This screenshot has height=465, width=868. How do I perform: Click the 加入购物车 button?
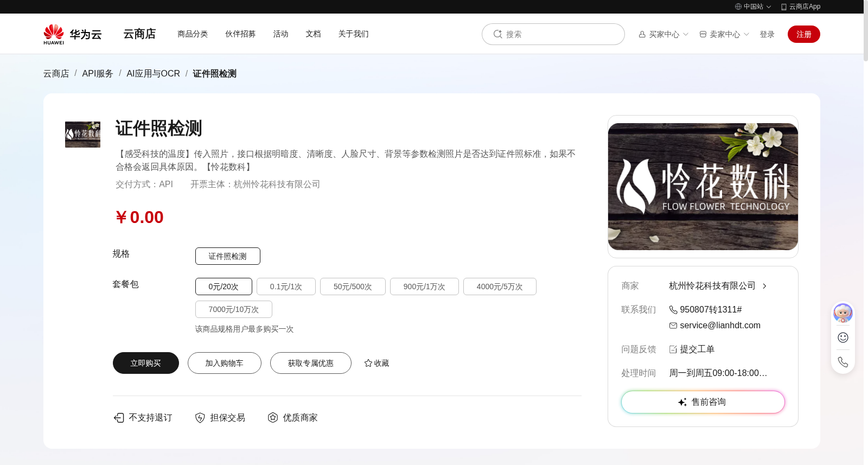coord(225,363)
